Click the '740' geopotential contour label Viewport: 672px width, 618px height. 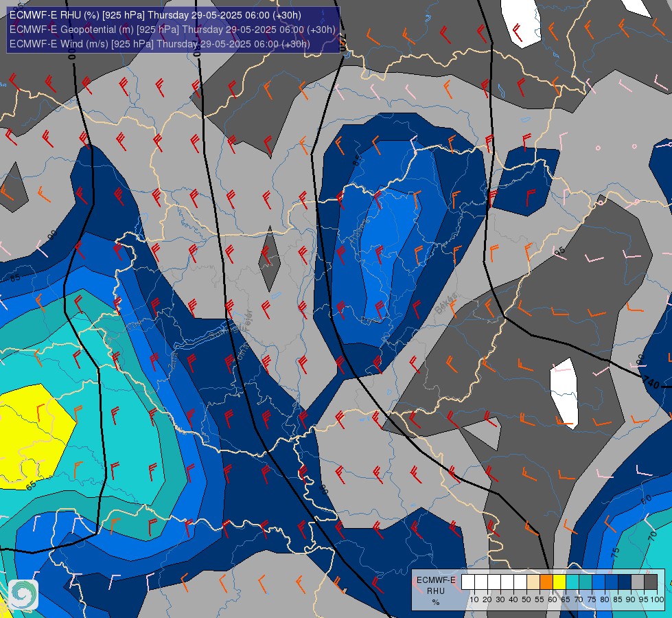click(651, 382)
